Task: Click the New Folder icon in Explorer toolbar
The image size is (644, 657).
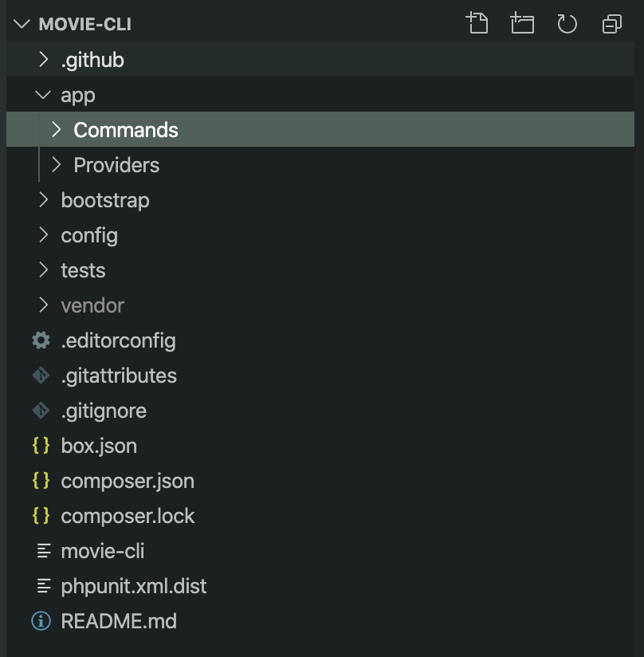Action: pyautogui.click(x=522, y=23)
